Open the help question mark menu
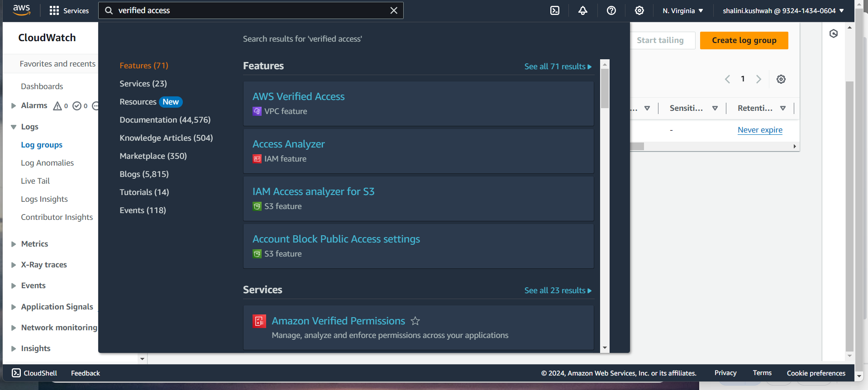 pyautogui.click(x=611, y=10)
